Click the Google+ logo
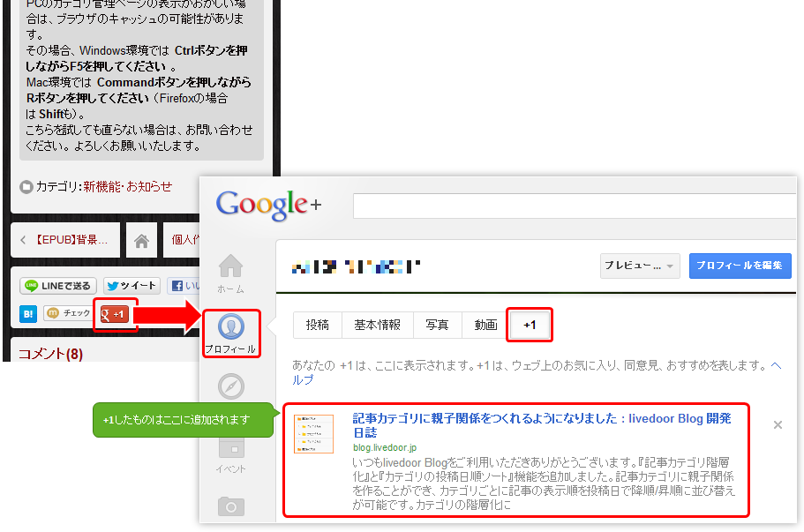This screenshot has height=532, width=804. pos(268,205)
